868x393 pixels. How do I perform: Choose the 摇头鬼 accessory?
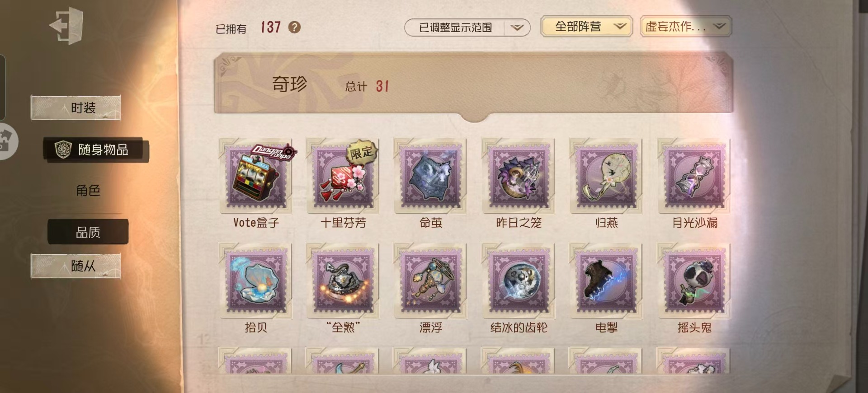pos(694,281)
